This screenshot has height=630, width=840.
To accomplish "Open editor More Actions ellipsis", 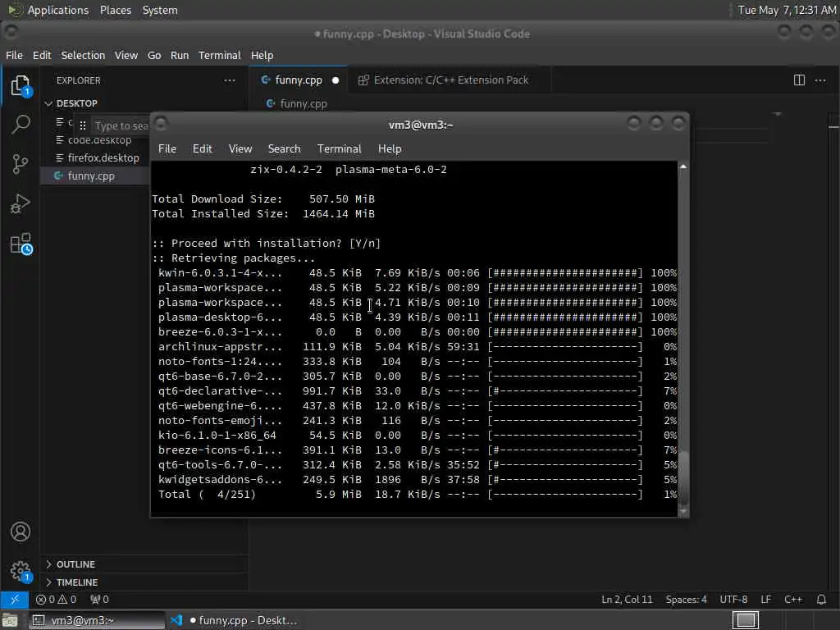I will click(x=820, y=80).
